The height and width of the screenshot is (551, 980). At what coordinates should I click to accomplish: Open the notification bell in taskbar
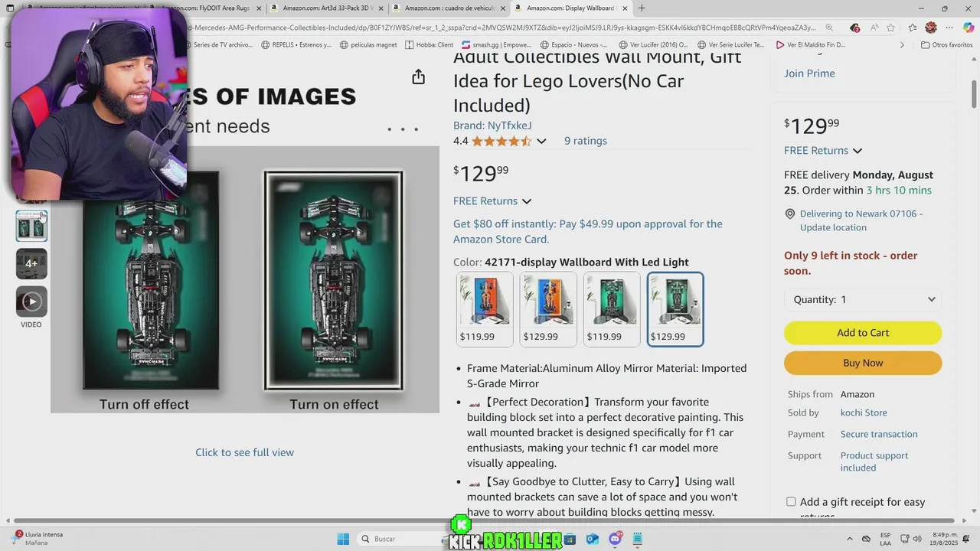(968, 539)
